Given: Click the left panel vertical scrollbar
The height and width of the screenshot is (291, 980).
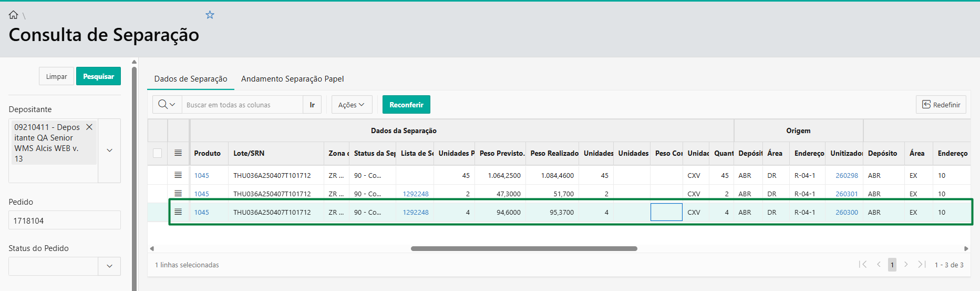Looking at the screenshot, I should (134, 179).
